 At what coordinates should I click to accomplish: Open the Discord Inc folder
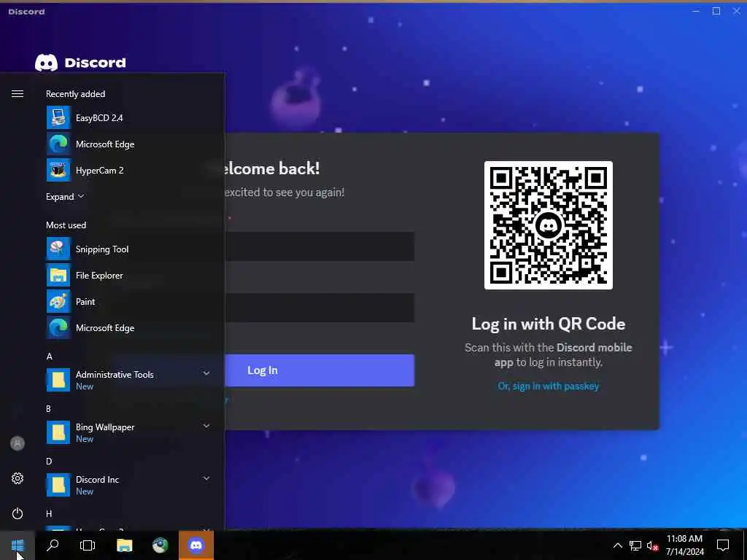pyautogui.click(x=128, y=485)
